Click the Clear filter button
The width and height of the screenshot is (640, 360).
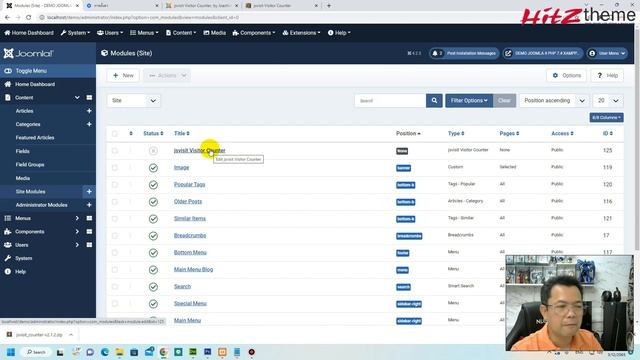point(504,100)
